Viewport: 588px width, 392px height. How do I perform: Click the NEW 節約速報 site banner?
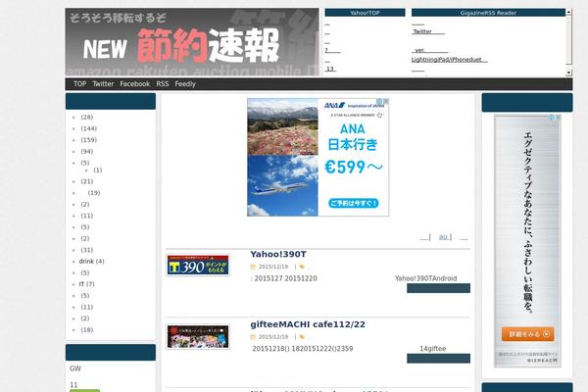[x=192, y=42]
